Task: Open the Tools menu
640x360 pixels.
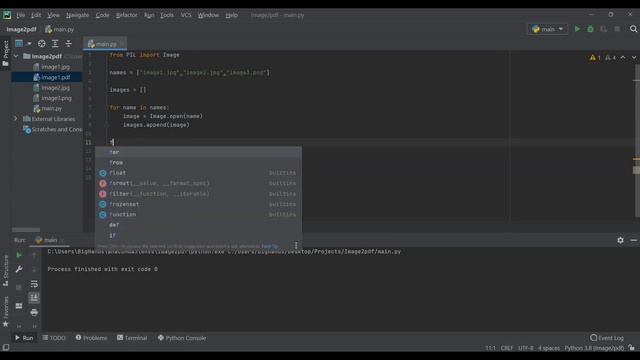Action: 167,15
